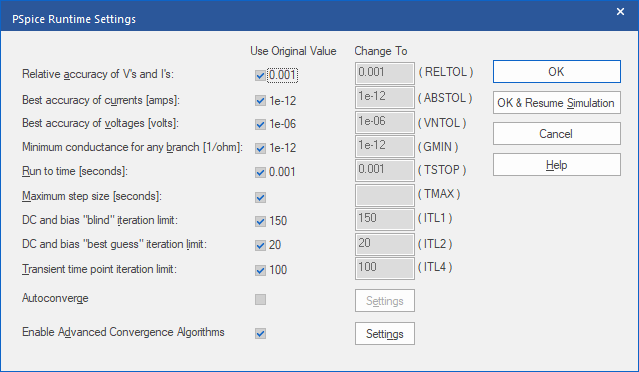Click 'Minimum conductance for any branch' label
This screenshot has width=639, height=372.
[132, 147]
